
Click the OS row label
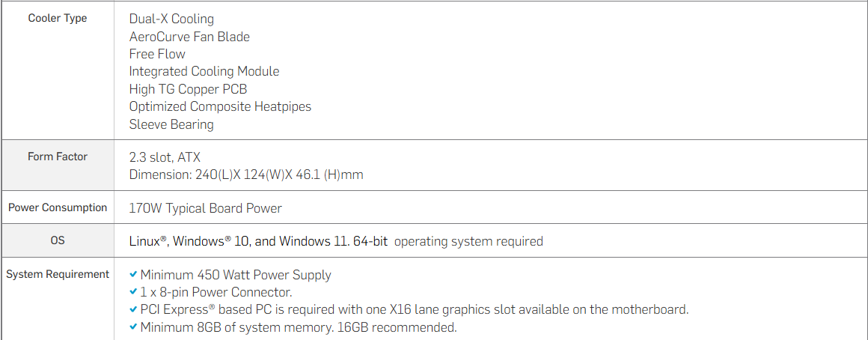(x=58, y=241)
